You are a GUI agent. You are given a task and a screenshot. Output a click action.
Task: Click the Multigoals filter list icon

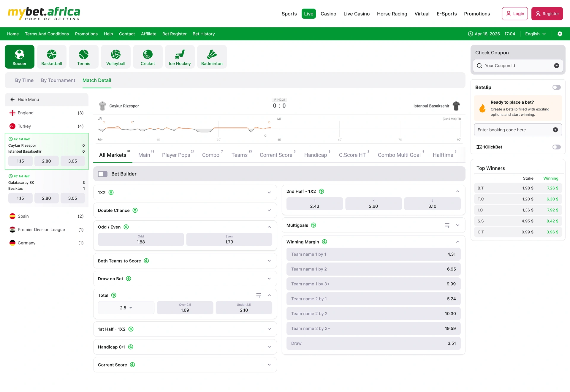click(x=447, y=225)
